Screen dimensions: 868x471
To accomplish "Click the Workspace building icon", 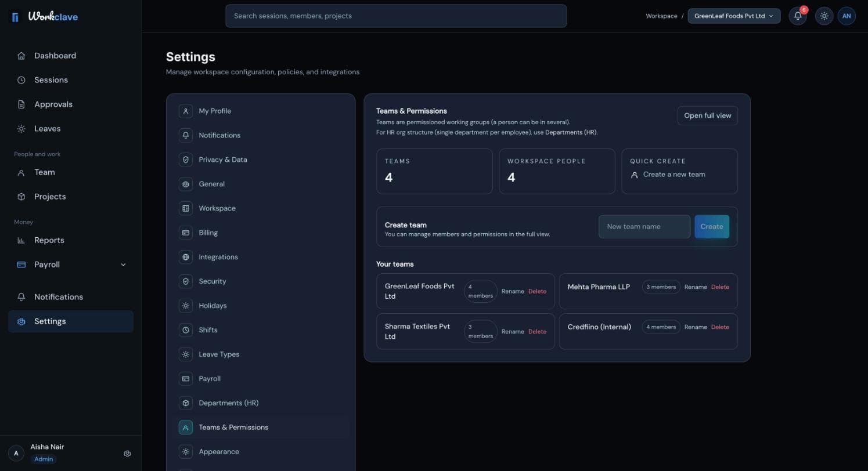I will coord(186,208).
